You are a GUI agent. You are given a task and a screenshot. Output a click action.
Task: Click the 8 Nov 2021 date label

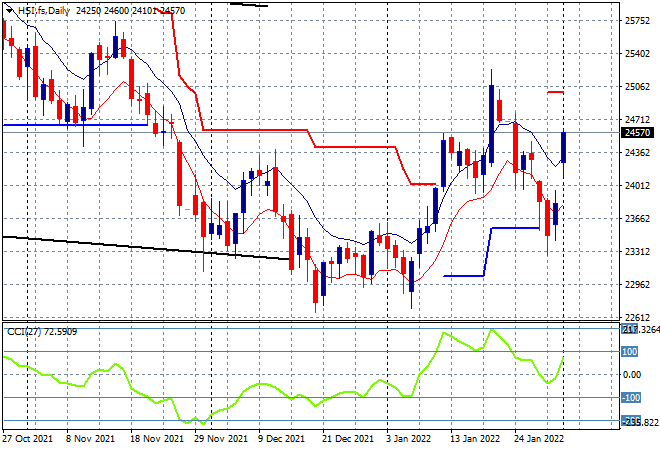(x=90, y=439)
